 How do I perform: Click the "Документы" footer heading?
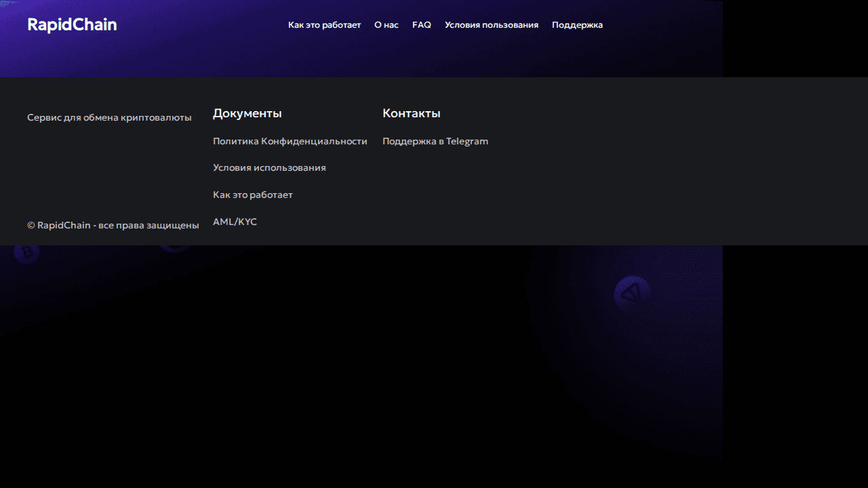click(x=247, y=113)
